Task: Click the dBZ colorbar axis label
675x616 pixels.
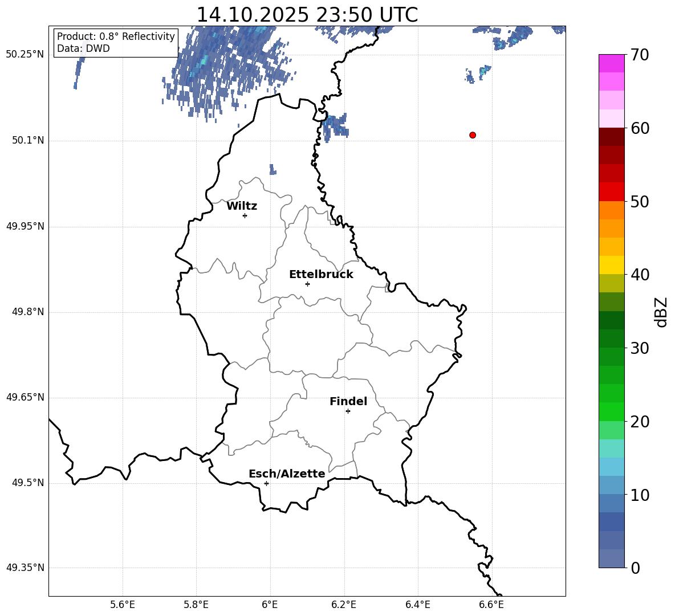Action: 661,312
